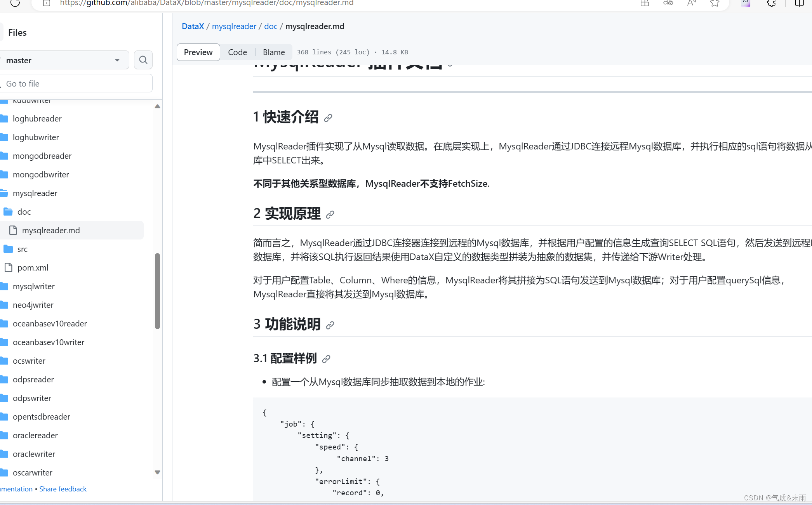Click anchor link icon beside 3.1 配置样例
This screenshot has height=505, width=812.
[326, 359]
